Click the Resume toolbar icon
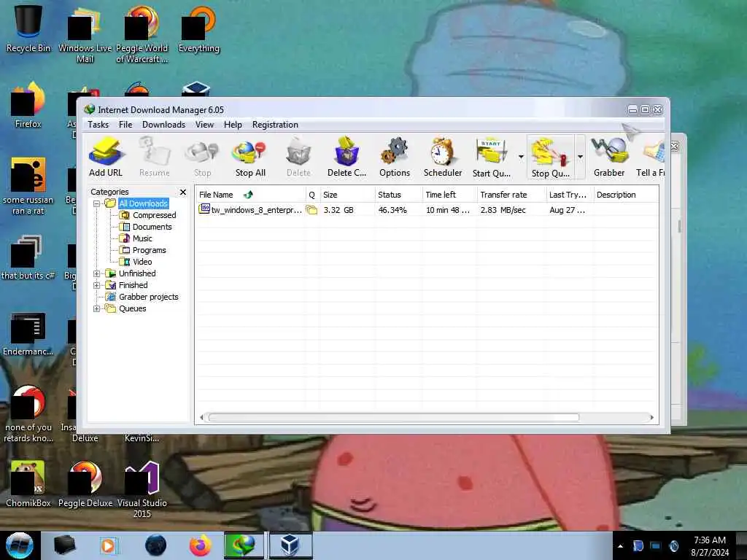 155,157
